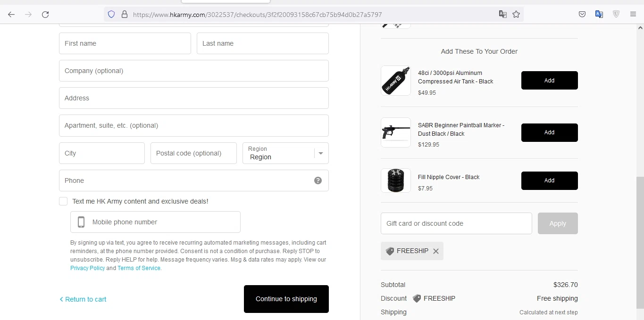
Task: Enable text me HK Army deals checkbox
Action: pyautogui.click(x=63, y=201)
